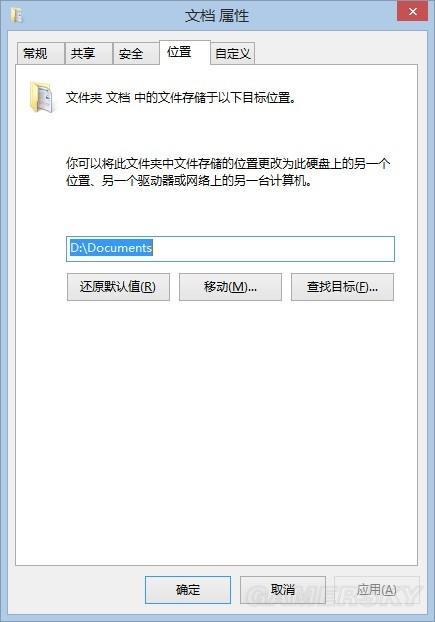Click the text 文件夹 文档 中的文件存储于以下目标位置
Viewport: 435px width, 622px height.
coord(181,98)
